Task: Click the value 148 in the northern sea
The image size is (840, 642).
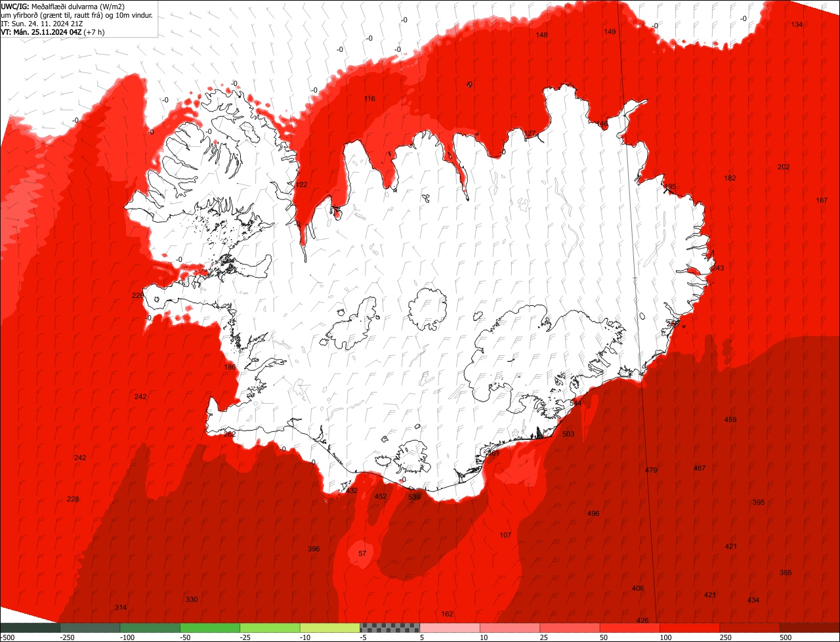Action: point(541,35)
